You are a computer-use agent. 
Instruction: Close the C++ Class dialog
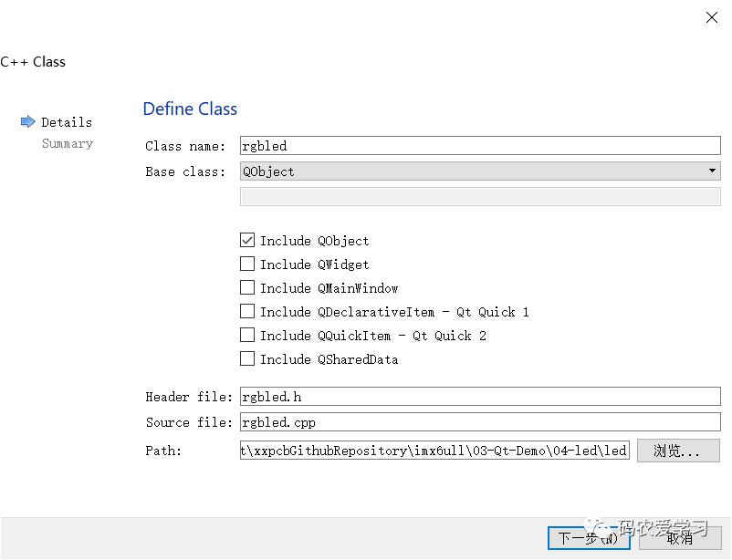[711, 17]
